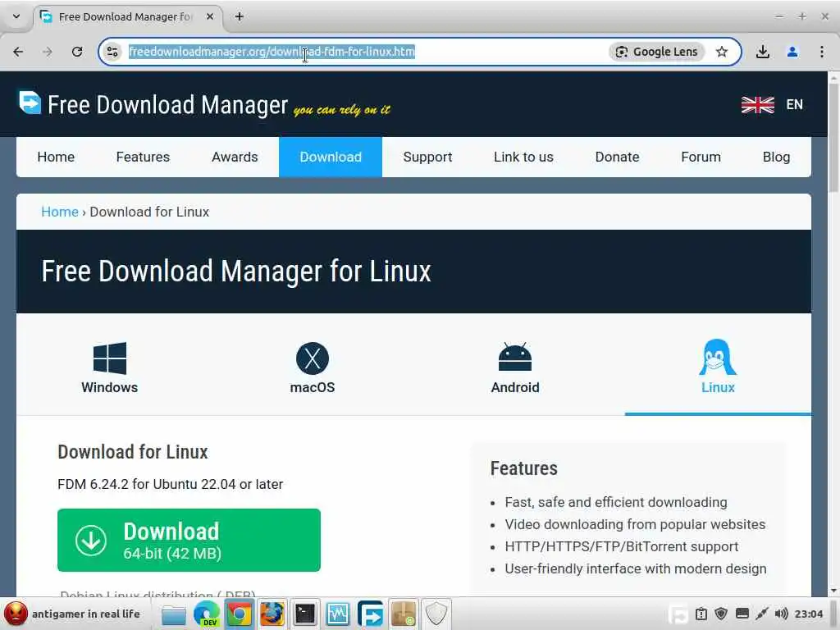
Task: Open a new browser tab
Action: click(240, 16)
